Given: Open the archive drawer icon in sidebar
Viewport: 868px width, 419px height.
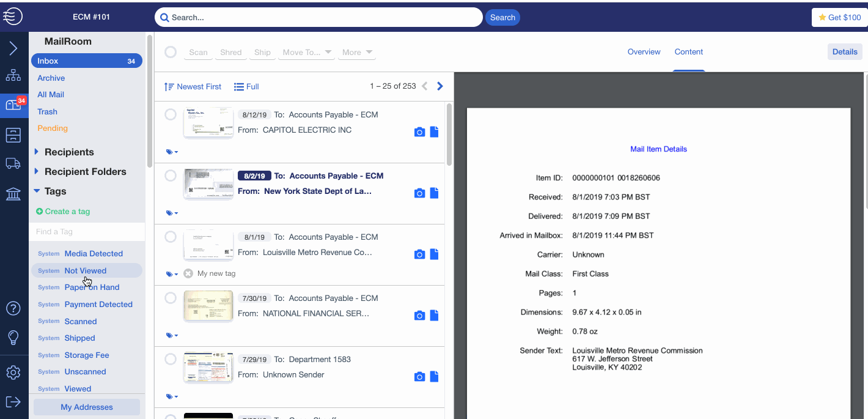Looking at the screenshot, I should (13, 135).
